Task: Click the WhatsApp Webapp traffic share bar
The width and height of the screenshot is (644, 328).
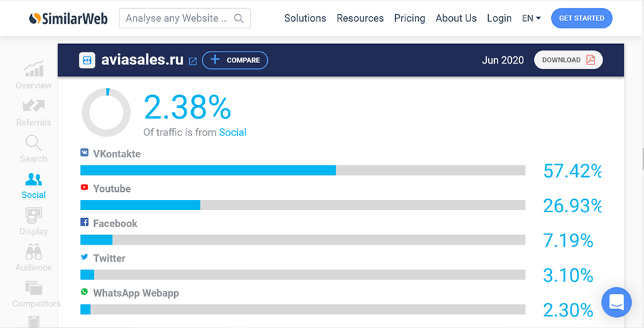Action: [x=303, y=310]
